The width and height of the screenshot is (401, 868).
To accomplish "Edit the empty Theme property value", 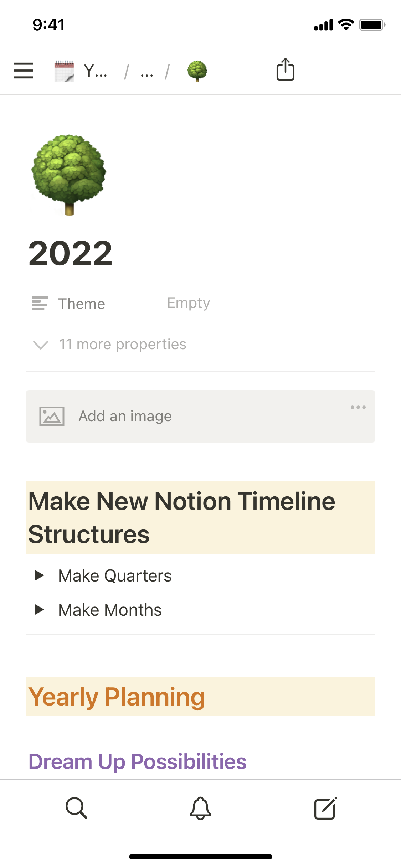I will 189,303.
